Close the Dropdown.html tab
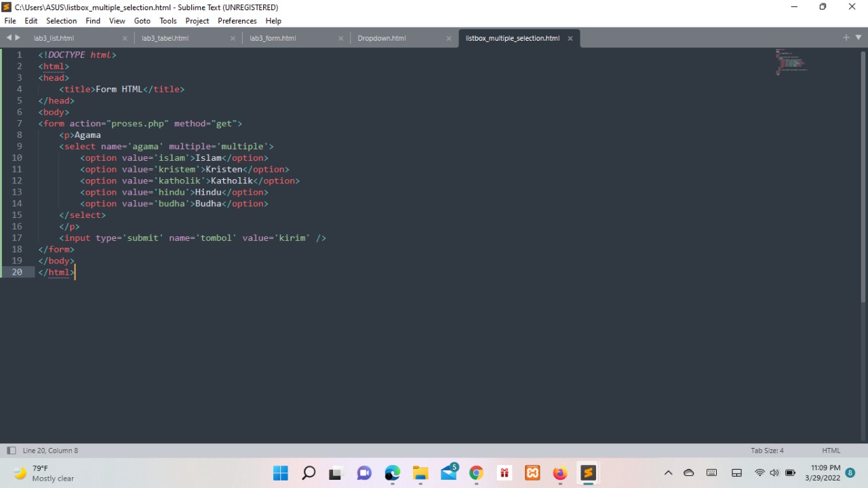 click(x=449, y=39)
